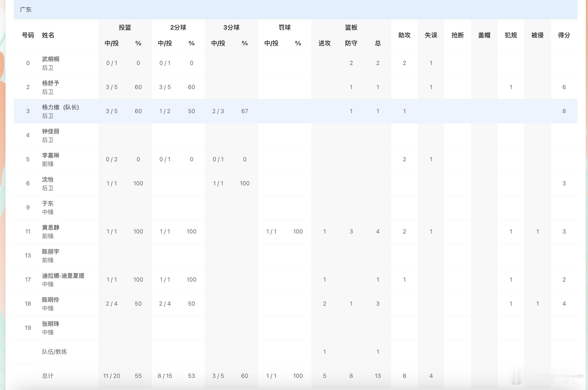Click the 抢断 column header

coord(458,35)
